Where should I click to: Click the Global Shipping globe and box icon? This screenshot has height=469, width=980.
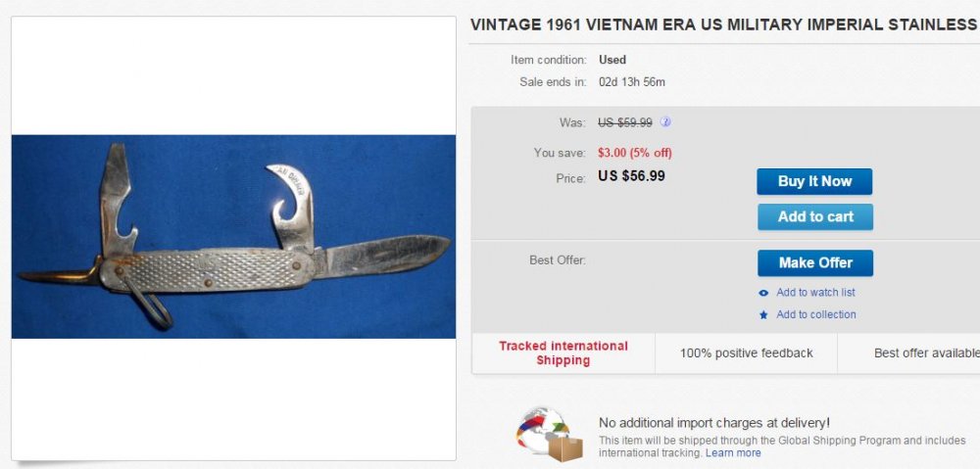pos(551,434)
